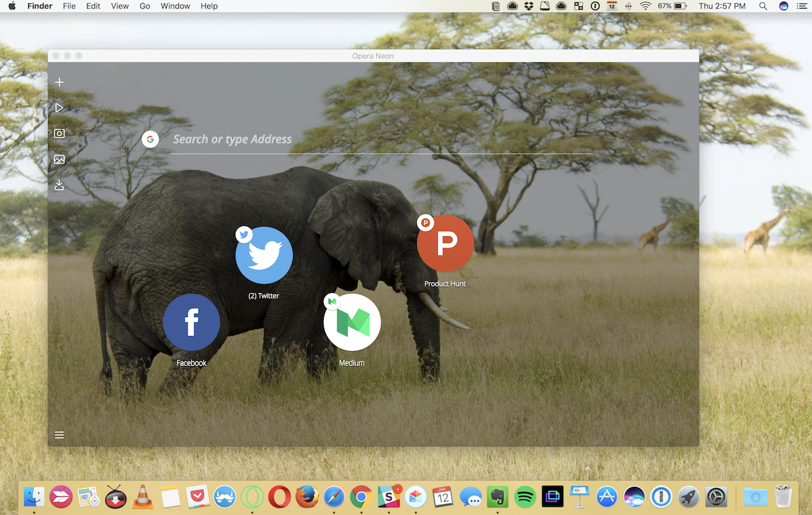Open the red Opera browser in Dock

point(279,497)
